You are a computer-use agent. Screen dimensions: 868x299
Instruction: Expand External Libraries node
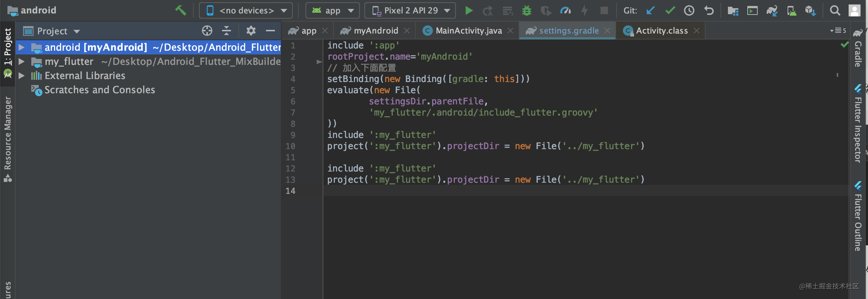click(x=22, y=76)
